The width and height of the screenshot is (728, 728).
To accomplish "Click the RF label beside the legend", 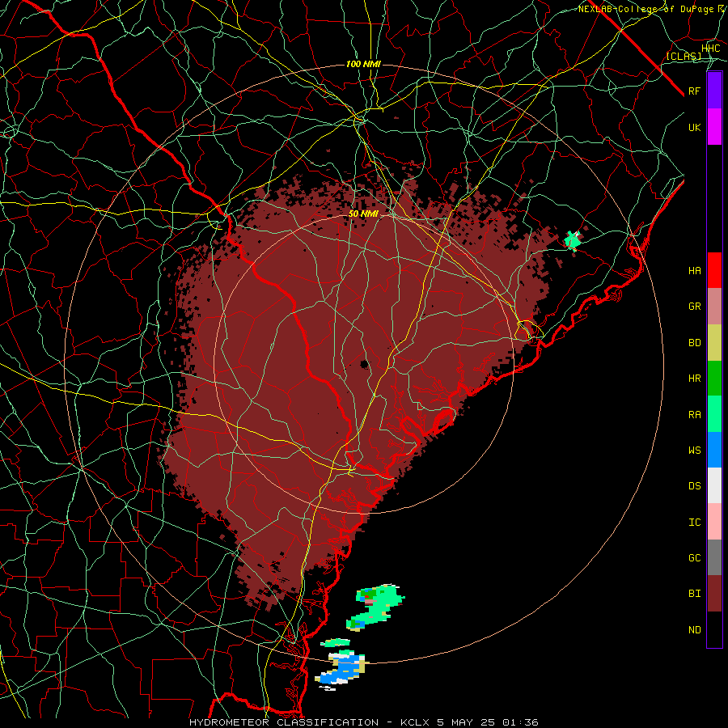I will tap(695, 91).
